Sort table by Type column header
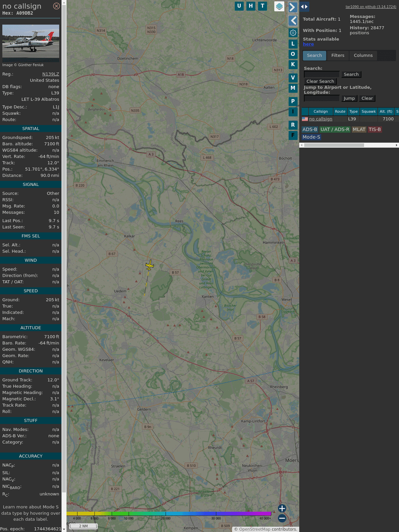The height and width of the screenshot is (532, 399). [x=353, y=111]
